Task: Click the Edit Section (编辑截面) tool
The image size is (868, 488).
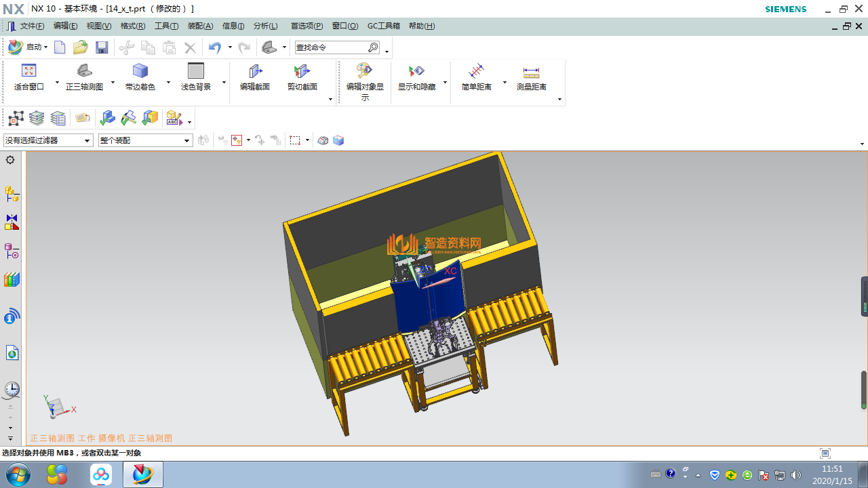Action: [x=255, y=77]
